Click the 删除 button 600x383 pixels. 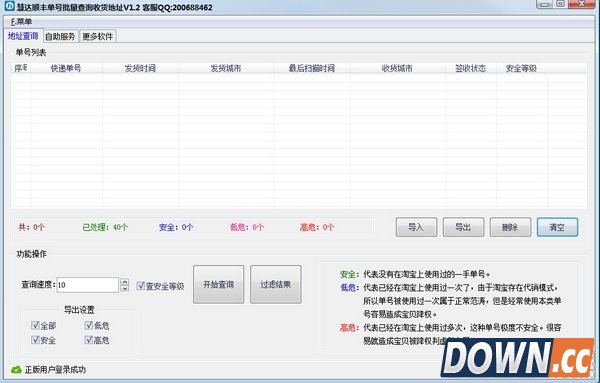pyautogui.click(x=510, y=227)
